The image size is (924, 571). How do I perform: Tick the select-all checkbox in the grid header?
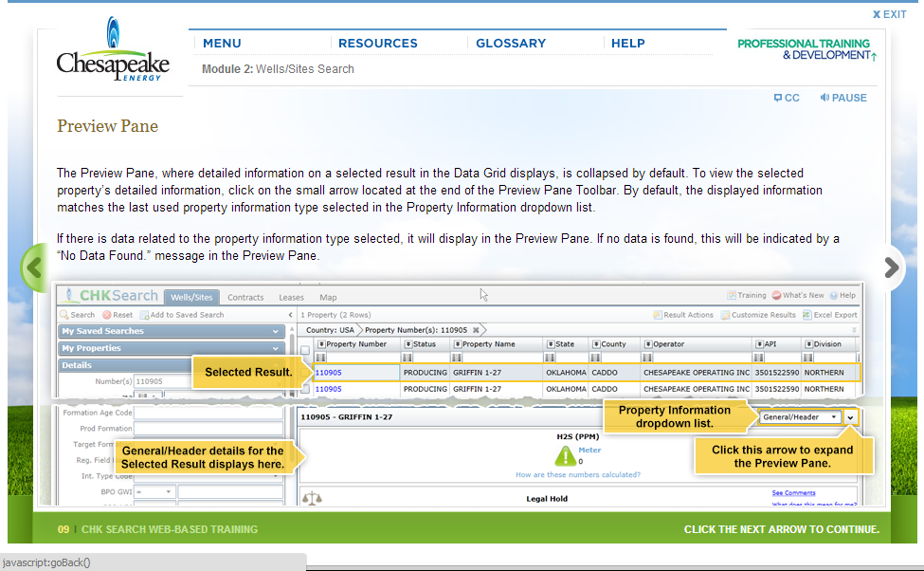click(304, 350)
